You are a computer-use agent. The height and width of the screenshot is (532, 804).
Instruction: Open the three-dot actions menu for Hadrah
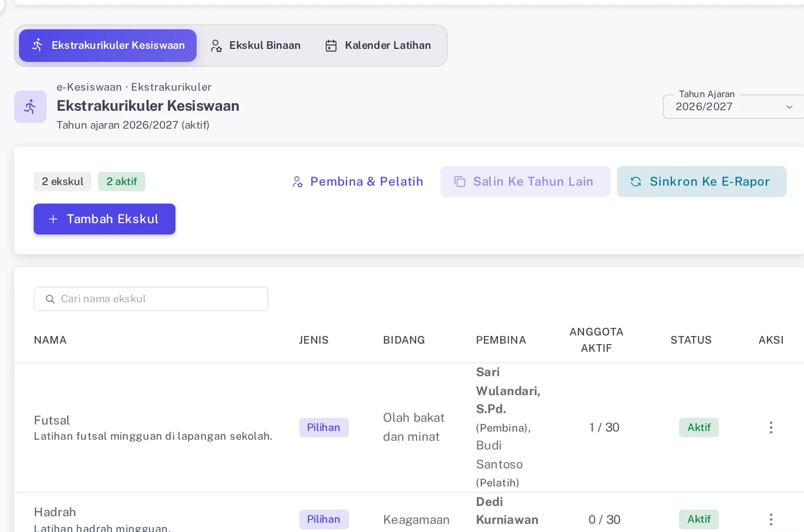771,520
